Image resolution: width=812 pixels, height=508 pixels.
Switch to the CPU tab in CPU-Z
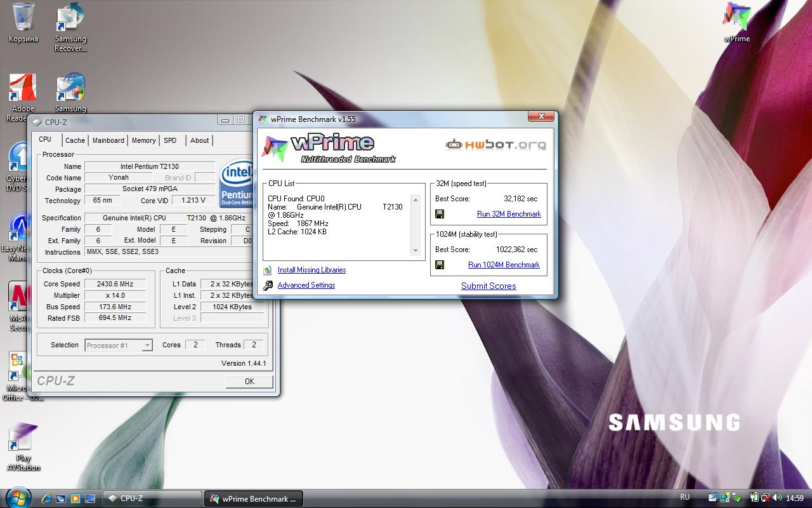[45, 140]
